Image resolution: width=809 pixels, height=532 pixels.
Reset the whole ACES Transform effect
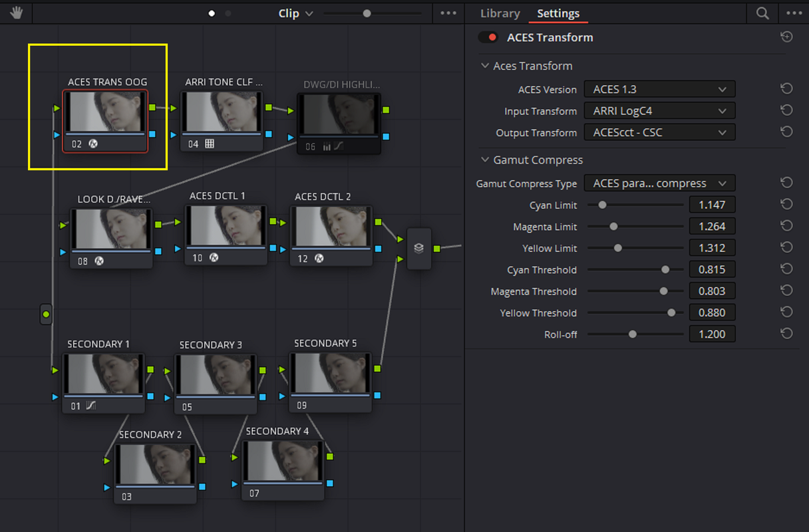786,37
